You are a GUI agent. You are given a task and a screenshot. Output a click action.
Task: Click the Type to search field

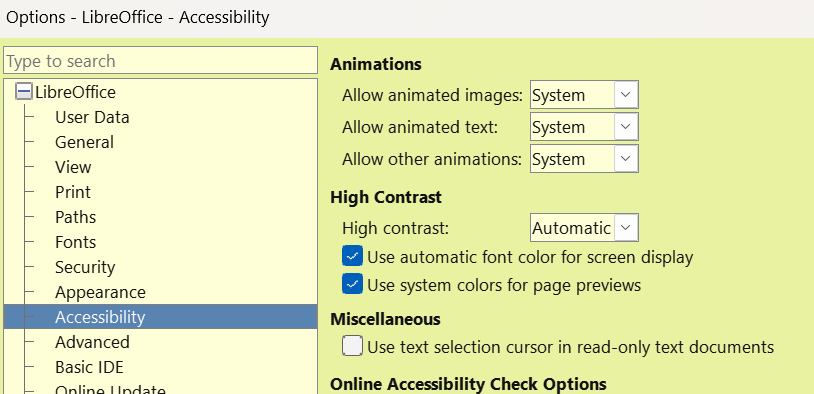pos(160,61)
